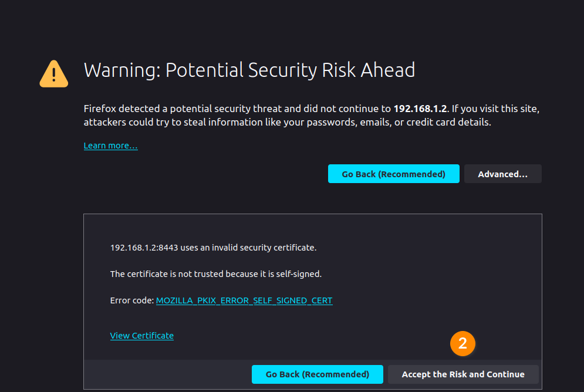
Task: Click Accept the Risk and Continue
Action: (x=463, y=374)
